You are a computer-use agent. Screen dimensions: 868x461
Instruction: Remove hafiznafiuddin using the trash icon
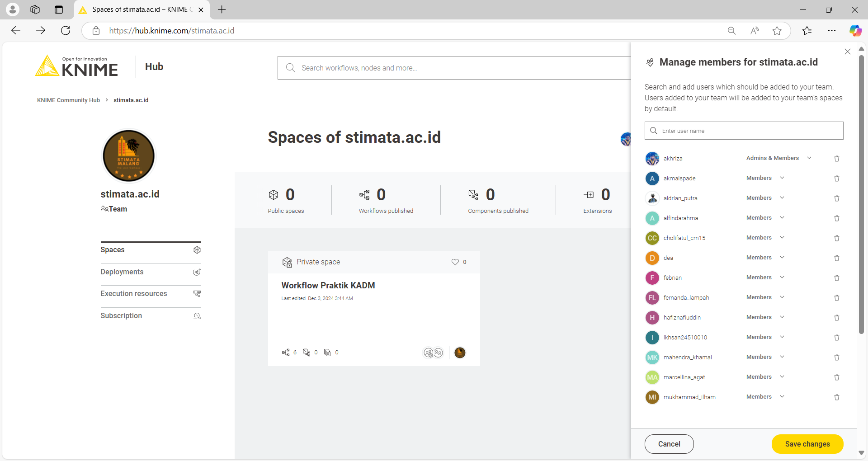pos(837,318)
